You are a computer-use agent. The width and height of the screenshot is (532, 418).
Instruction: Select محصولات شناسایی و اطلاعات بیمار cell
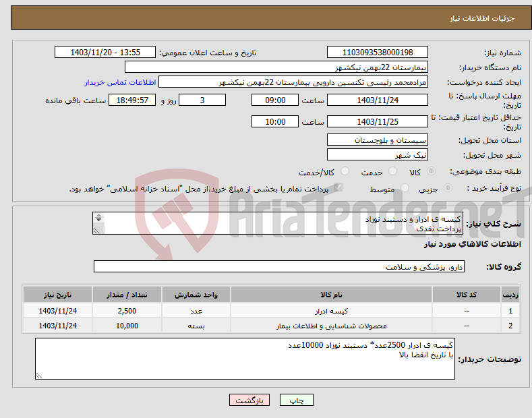(x=331, y=326)
